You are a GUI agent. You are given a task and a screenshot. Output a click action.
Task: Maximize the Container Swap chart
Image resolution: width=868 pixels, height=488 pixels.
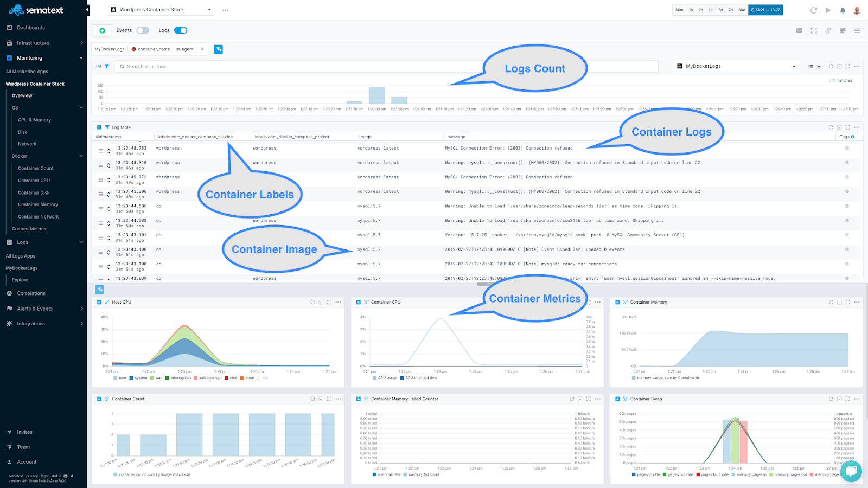point(847,399)
